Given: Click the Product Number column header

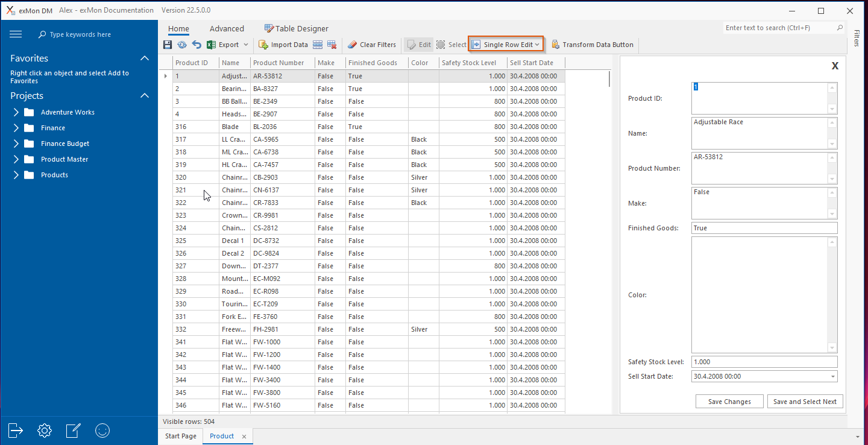Looking at the screenshot, I should click(x=282, y=63).
